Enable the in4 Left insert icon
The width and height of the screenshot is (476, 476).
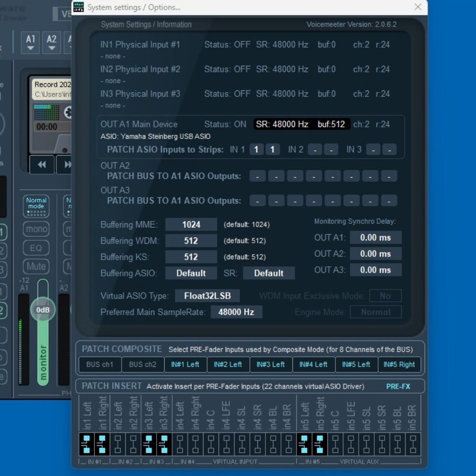click(180, 444)
